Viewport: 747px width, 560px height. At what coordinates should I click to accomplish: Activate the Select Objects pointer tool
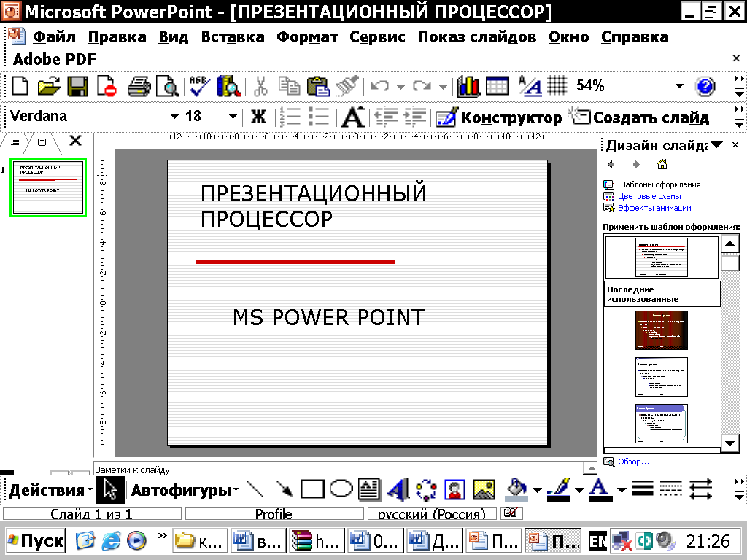pyautogui.click(x=110, y=489)
